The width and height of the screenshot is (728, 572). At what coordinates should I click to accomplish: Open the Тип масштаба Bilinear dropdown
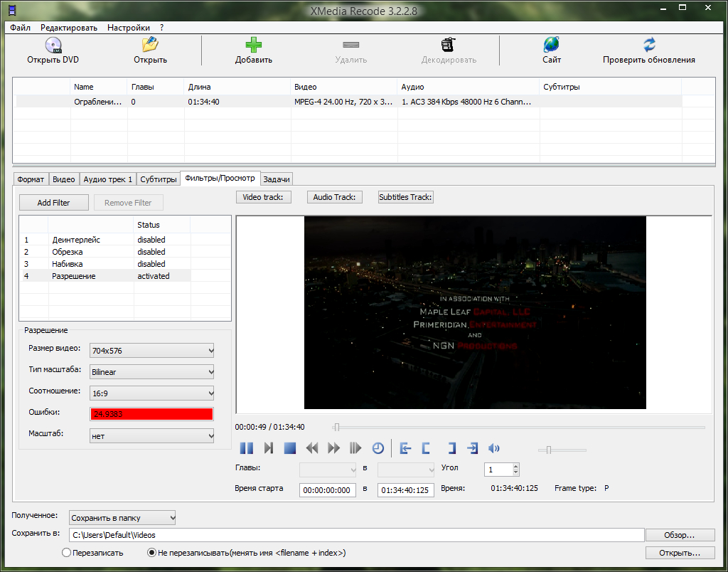click(152, 372)
